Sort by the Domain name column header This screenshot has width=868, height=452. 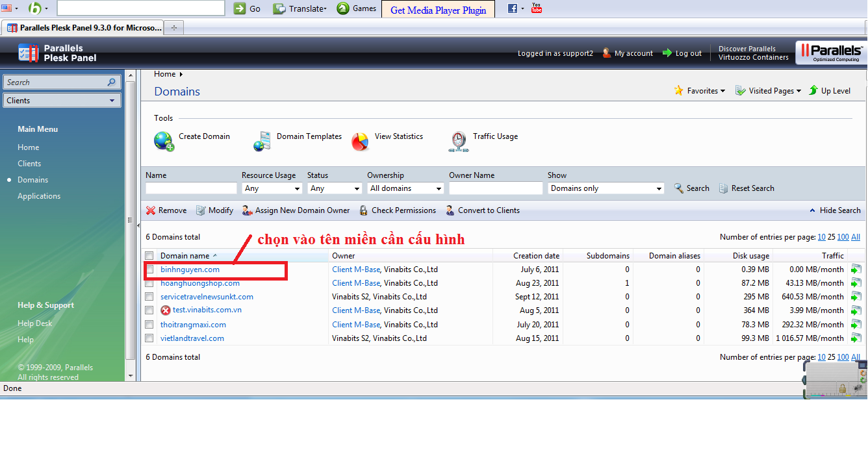[x=185, y=256]
